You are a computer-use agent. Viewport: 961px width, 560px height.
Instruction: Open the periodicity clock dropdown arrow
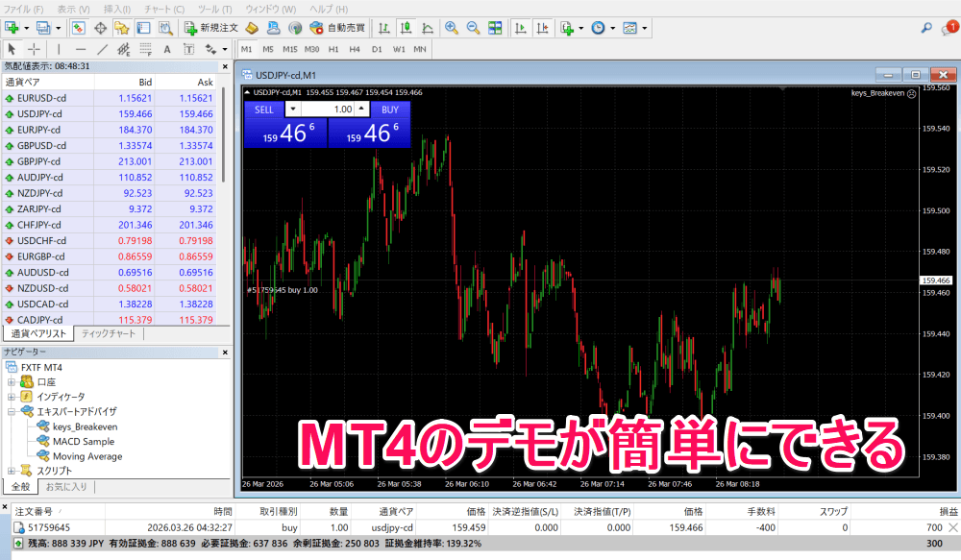(x=613, y=28)
